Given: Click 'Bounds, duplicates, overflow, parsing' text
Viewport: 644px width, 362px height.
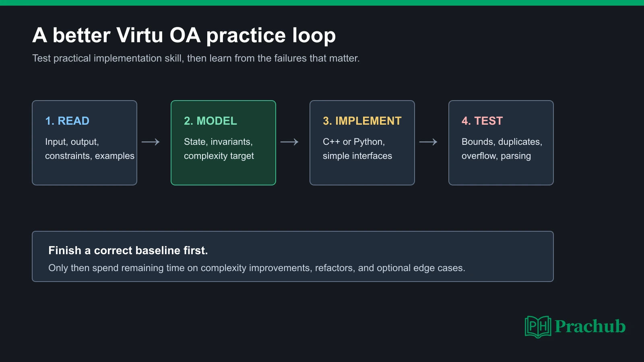Looking at the screenshot, I should 502,149.
